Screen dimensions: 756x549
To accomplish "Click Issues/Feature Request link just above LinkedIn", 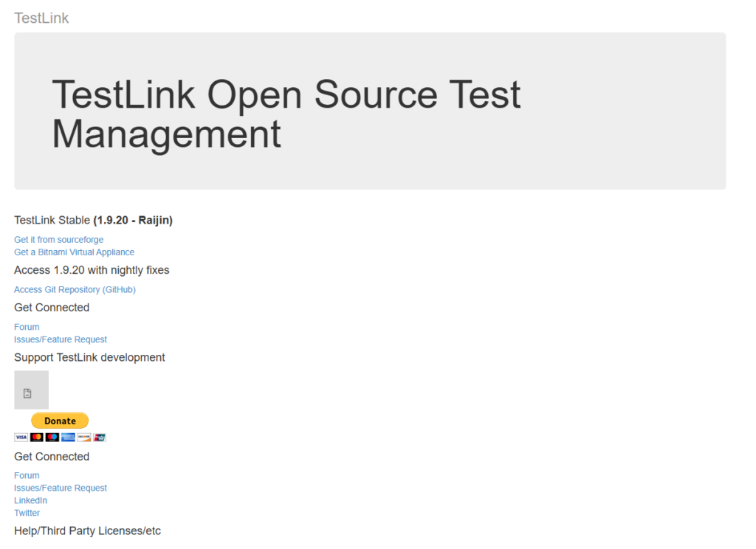I will 61,488.
